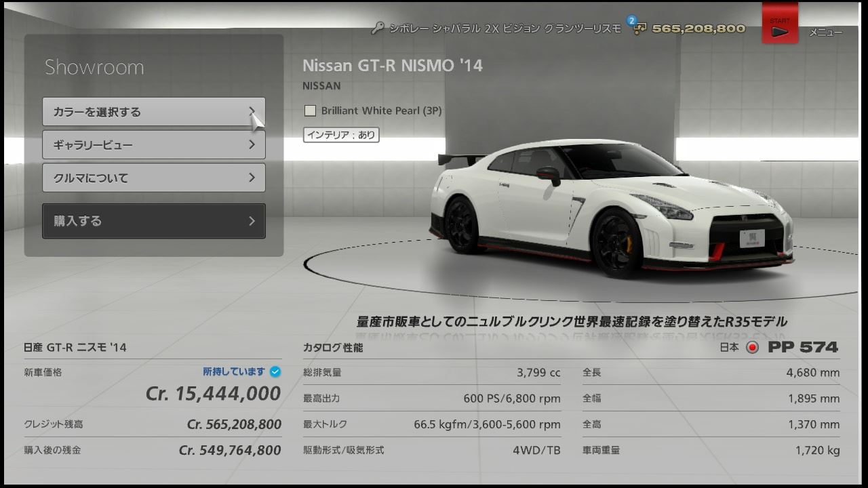Click the メニュー label next to START

(x=825, y=32)
